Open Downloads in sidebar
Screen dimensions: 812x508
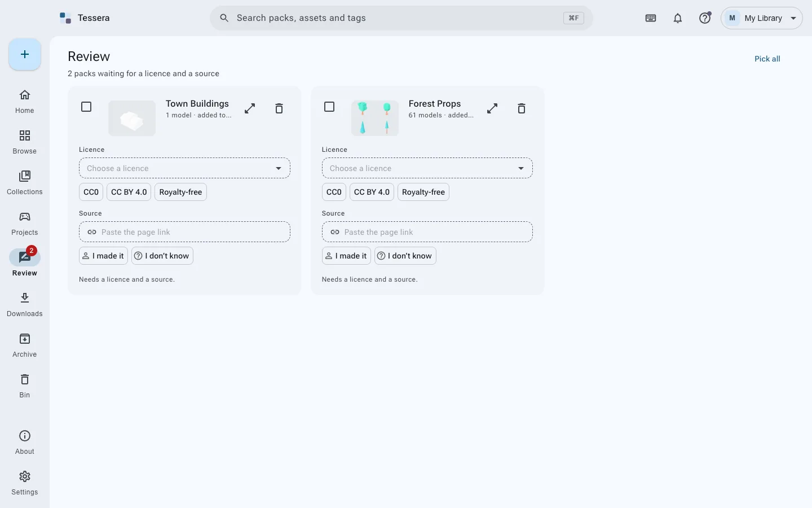(25, 305)
